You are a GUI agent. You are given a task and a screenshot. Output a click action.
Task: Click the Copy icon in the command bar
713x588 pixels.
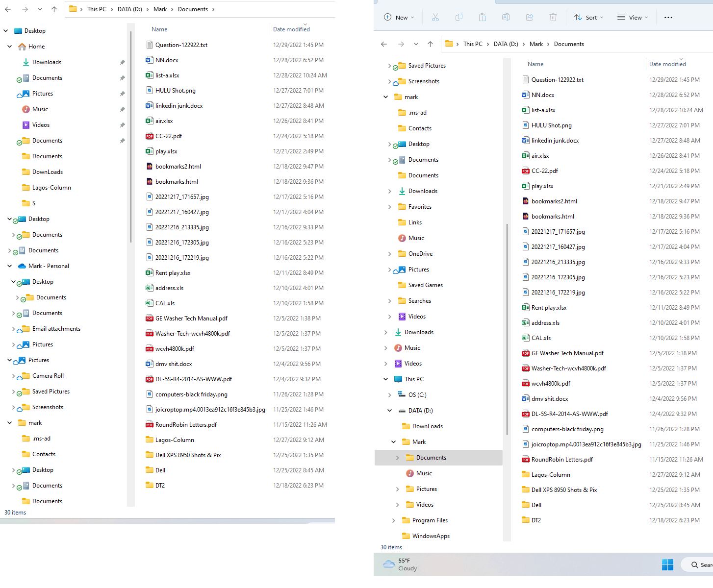[459, 17]
